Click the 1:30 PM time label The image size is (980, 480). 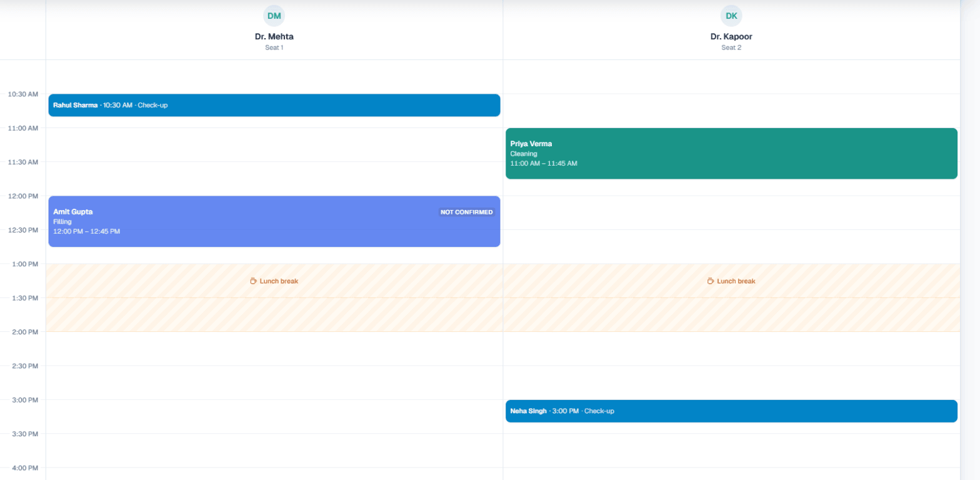tap(25, 298)
